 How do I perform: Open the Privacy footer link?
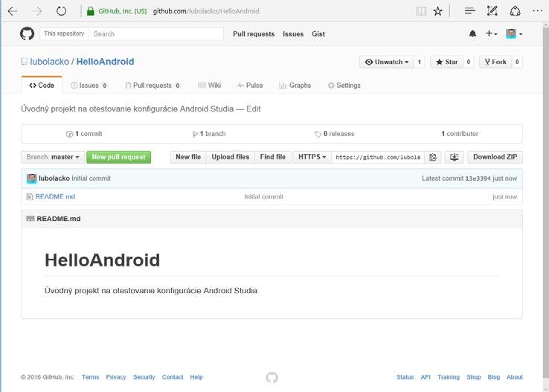116,377
